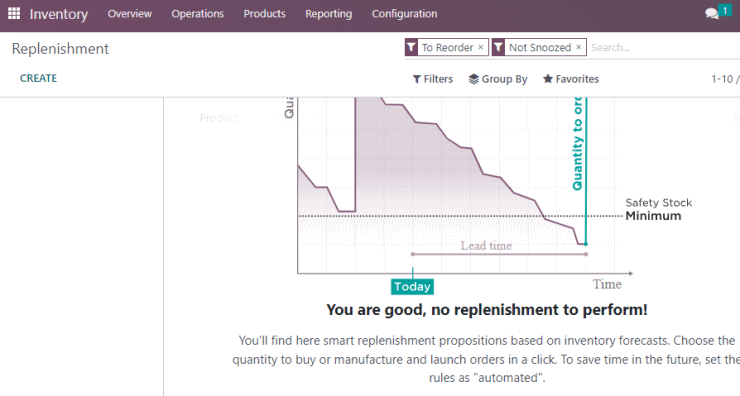Open the Operations menu
The image size is (740, 396).
pos(198,14)
